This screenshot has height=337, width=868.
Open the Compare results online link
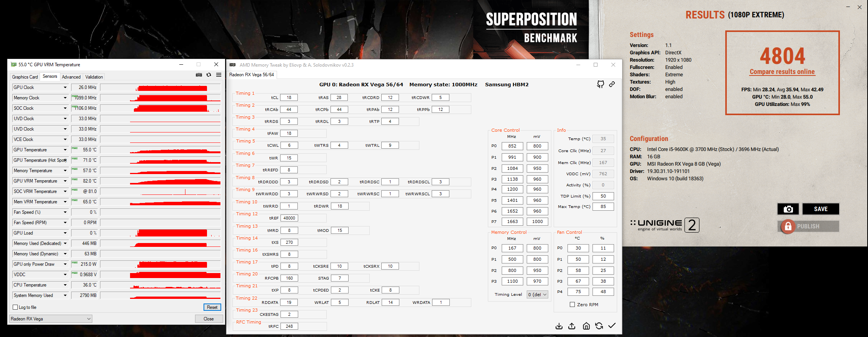click(782, 72)
